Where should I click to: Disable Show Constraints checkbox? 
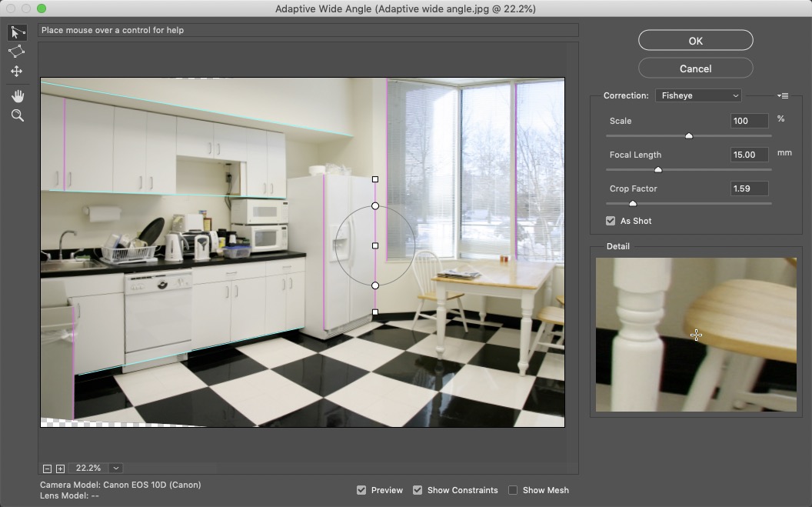pos(418,490)
